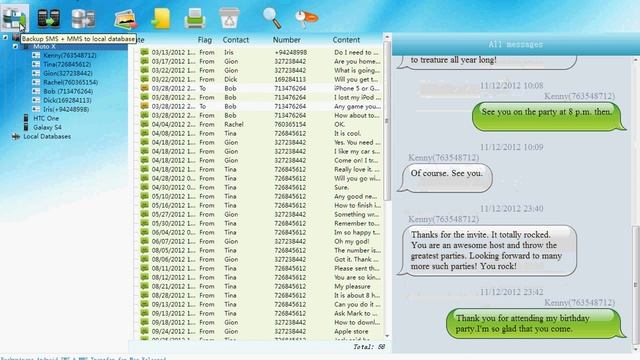Select the HTC One device
640x360 pixels.
(x=46, y=118)
